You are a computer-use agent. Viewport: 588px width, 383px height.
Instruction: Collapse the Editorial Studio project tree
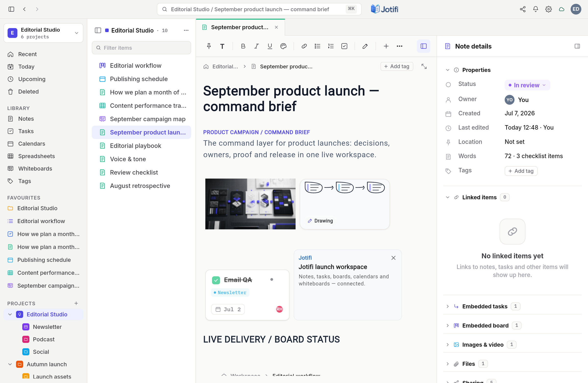point(10,314)
